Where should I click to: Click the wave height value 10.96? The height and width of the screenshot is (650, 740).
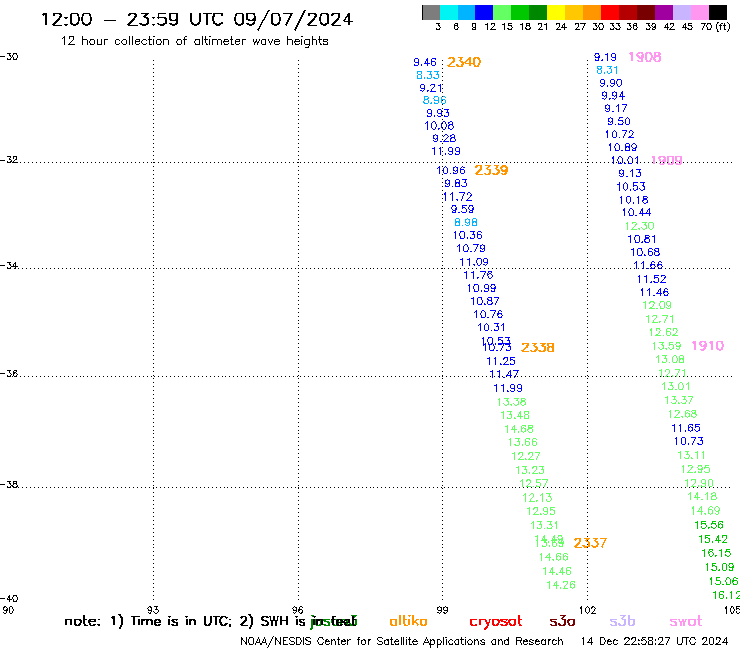click(x=451, y=170)
